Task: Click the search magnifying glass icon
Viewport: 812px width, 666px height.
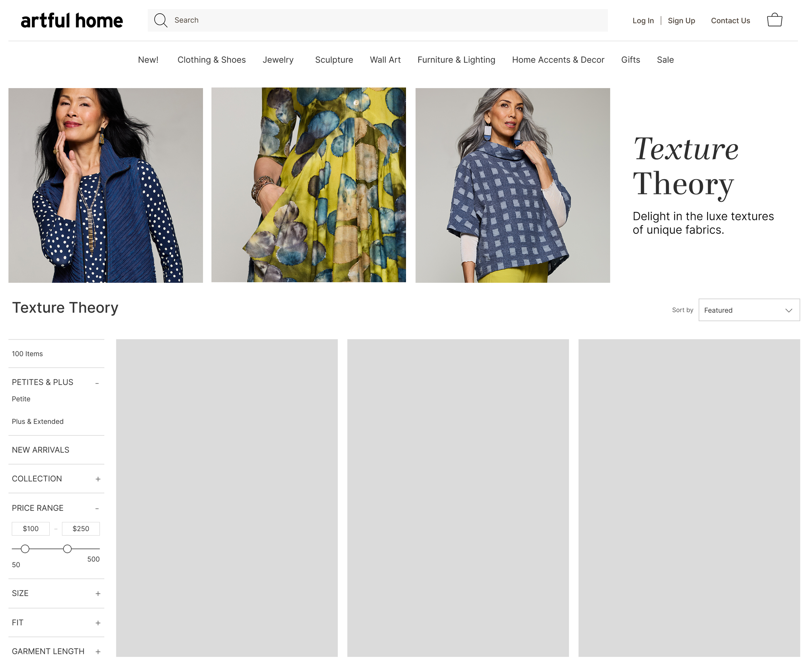Action: pyautogui.click(x=161, y=20)
